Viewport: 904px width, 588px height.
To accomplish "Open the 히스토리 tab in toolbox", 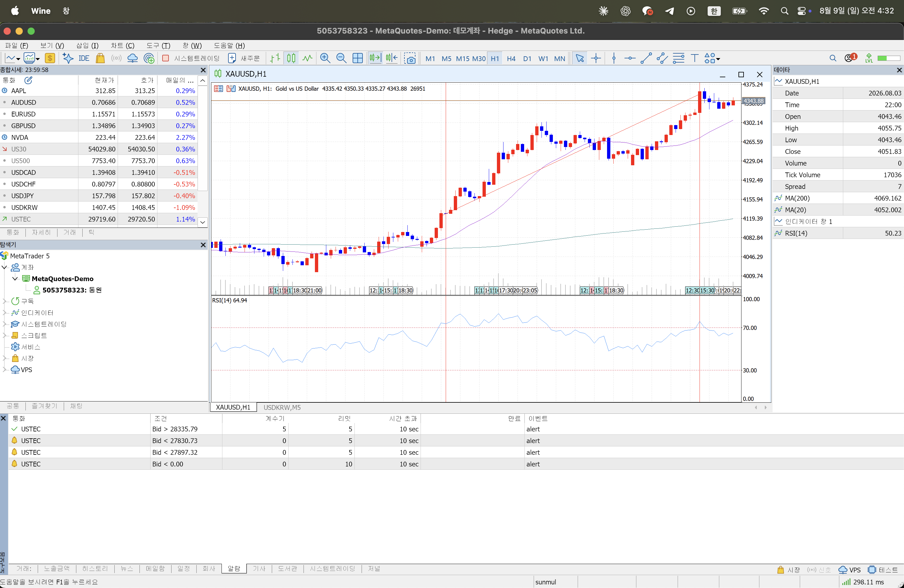I will (x=95, y=569).
